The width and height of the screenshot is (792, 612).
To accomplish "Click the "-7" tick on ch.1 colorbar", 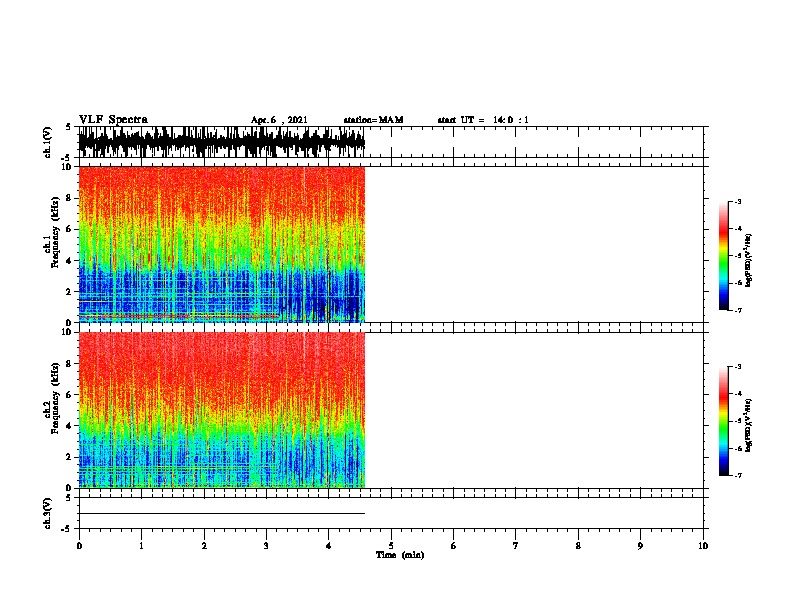I will pyautogui.click(x=738, y=310).
